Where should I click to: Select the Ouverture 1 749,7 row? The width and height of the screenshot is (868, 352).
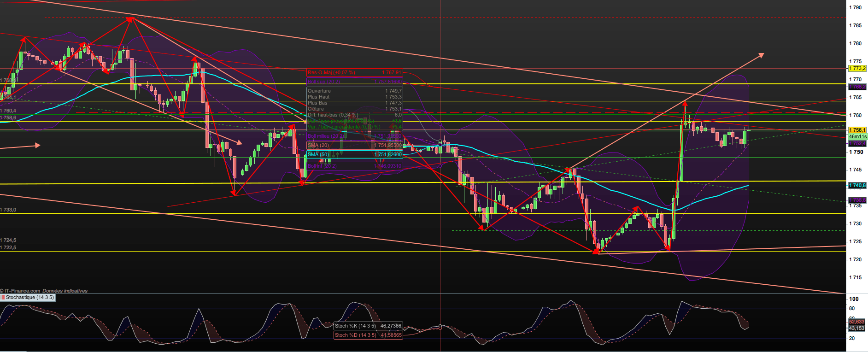click(355, 91)
